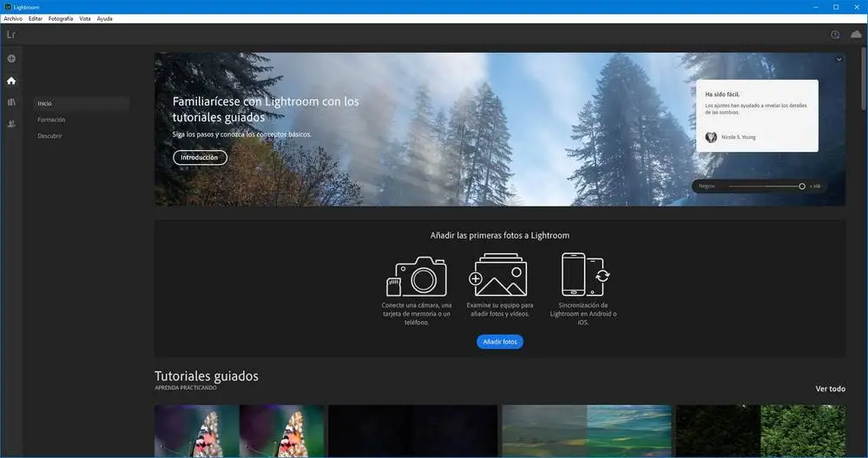This screenshot has width=868, height=458.
Task: Click the +100 Negros slider value
Action: point(815,186)
